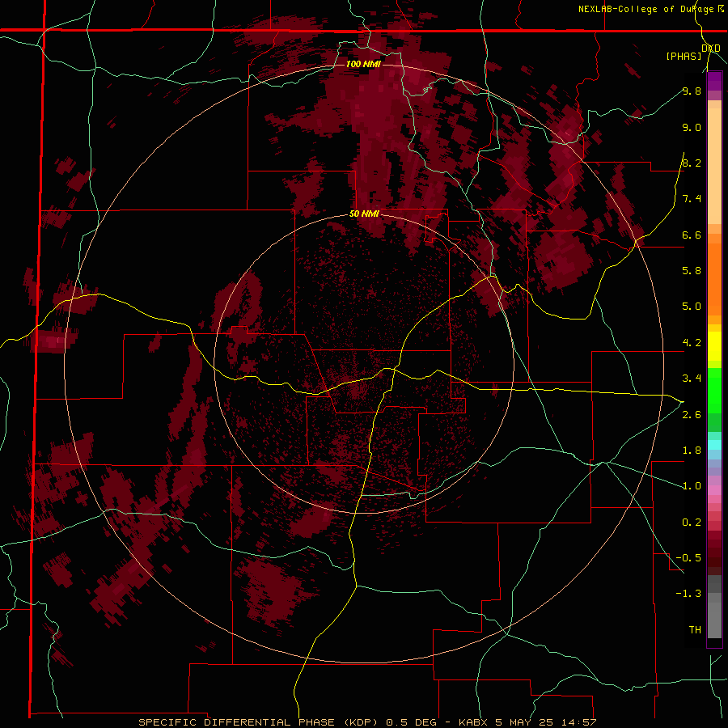Click the 5.8 value on the legend

pos(692,270)
